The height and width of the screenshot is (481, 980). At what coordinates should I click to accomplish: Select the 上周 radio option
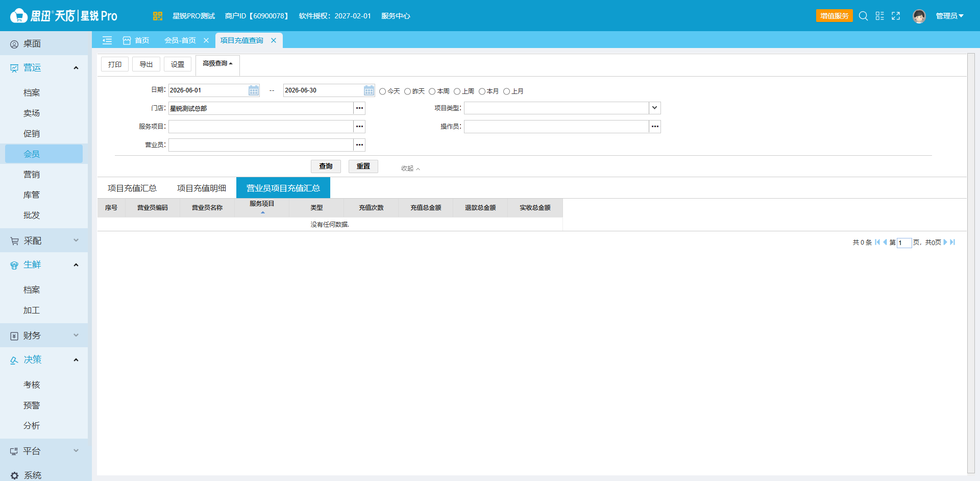(457, 91)
